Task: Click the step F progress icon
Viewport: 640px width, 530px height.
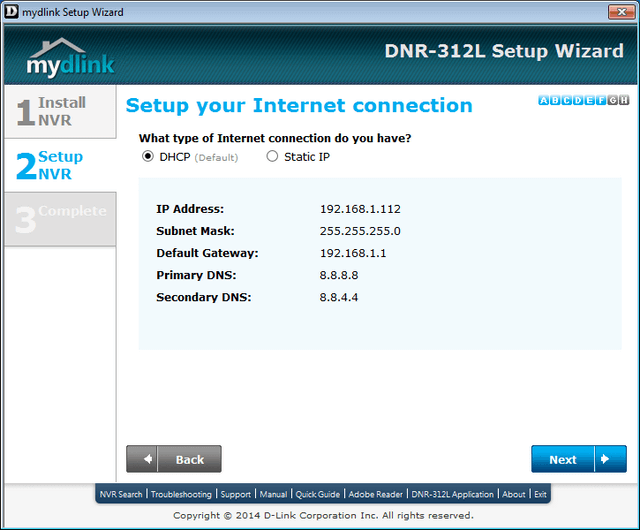Action: pyautogui.click(x=601, y=100)
